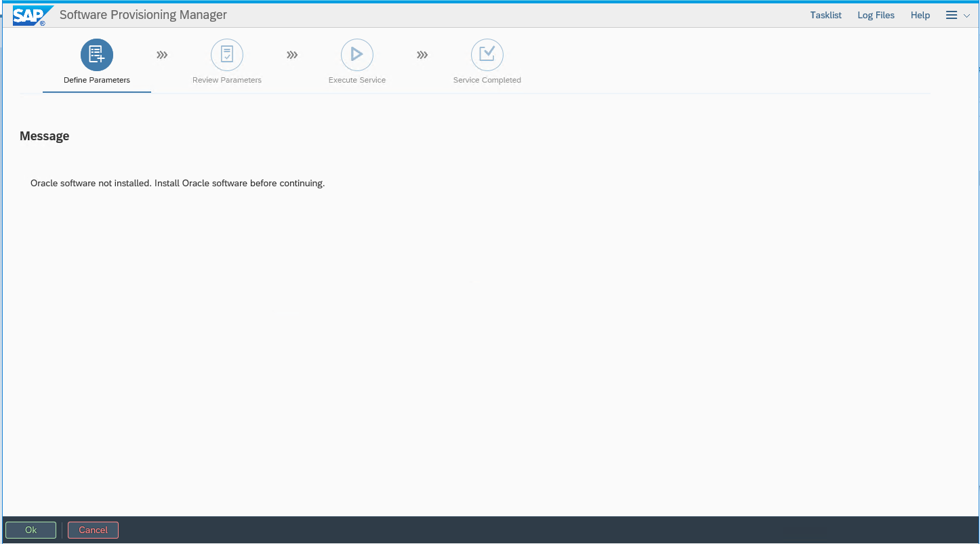Click the Software Provisioning Manager title
Image resolution: width=980 pixels, height=544 pixels.
pos(143,15)
